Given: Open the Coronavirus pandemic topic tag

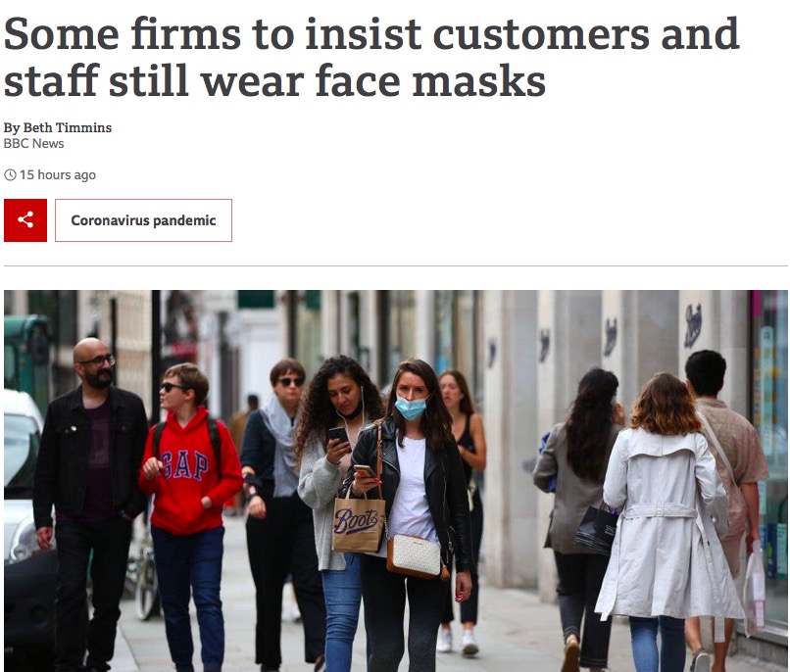Looking at the screenshot, I should tap(143, 220).
